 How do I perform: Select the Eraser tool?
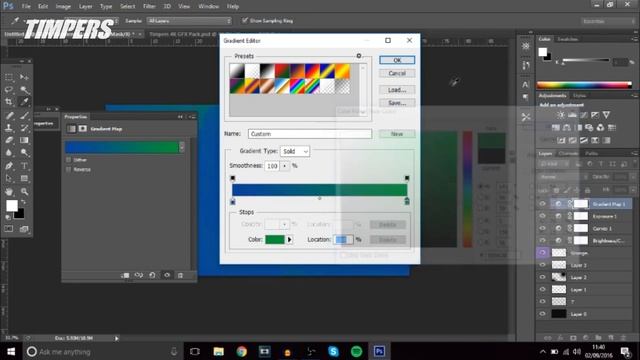pos(9,140)
